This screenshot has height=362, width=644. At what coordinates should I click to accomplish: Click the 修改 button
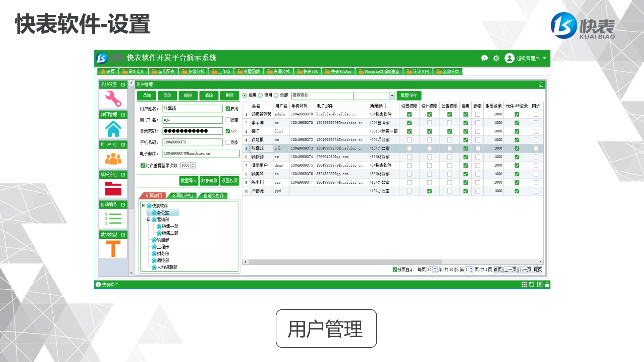167,96
